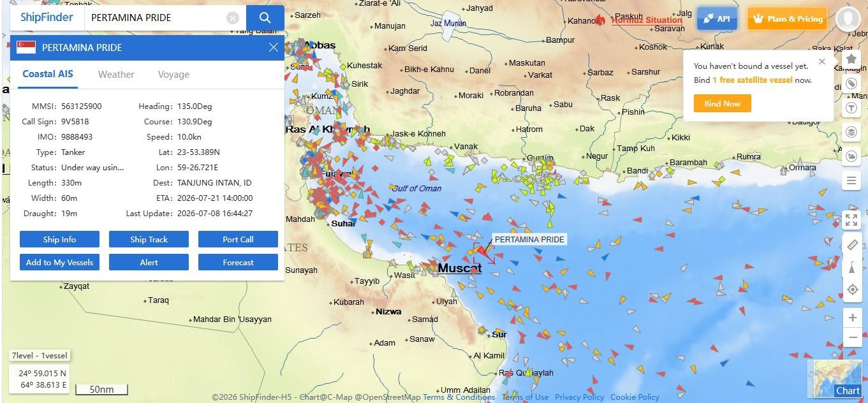This screenshot has width=868, height=403.
Task: Open the weather cloud layer tool
Action: [x=851, y=156]
